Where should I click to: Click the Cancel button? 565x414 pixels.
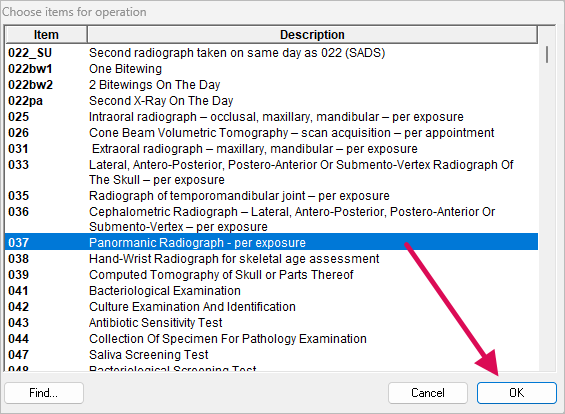[428, 393]
